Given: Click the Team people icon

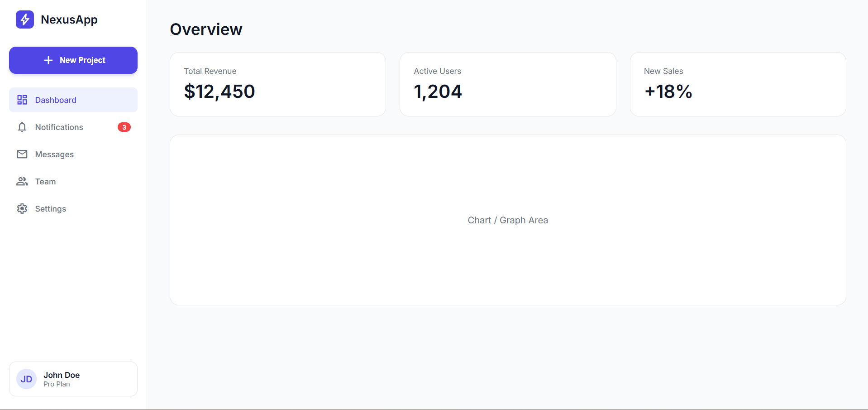Looking at the screenshot, I should 22,182.
